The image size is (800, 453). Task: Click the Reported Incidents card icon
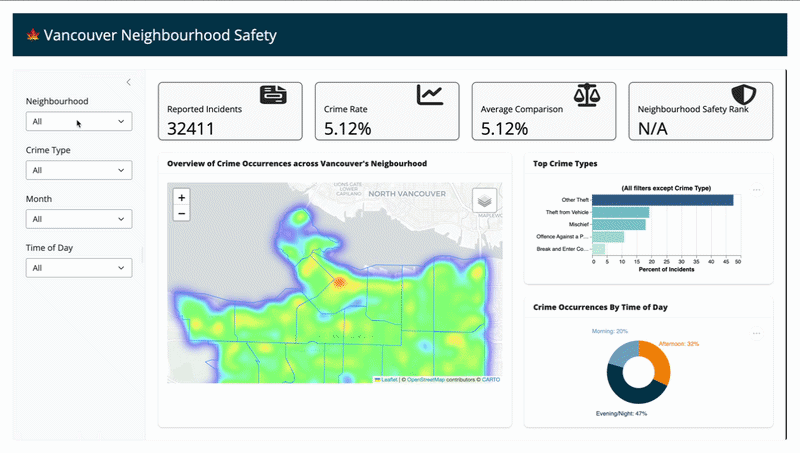[273, 95]
